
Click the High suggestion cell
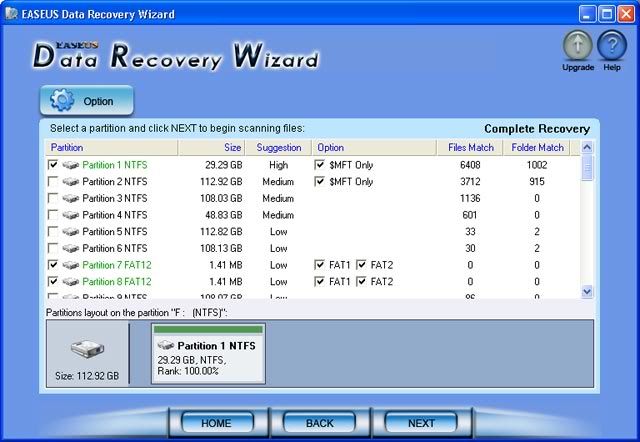click(278, 165)
